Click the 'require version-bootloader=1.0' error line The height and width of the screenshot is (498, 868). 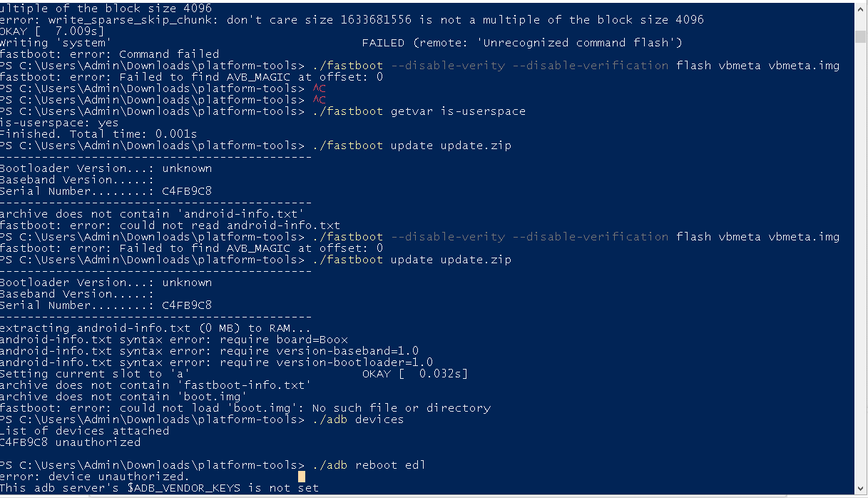point(215,362)
